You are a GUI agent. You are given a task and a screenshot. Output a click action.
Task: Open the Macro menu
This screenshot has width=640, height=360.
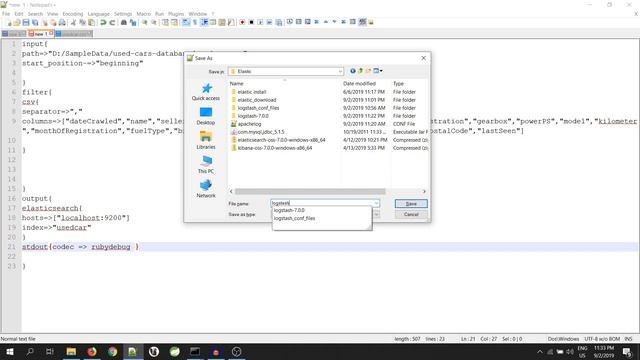tap(144, 14)
